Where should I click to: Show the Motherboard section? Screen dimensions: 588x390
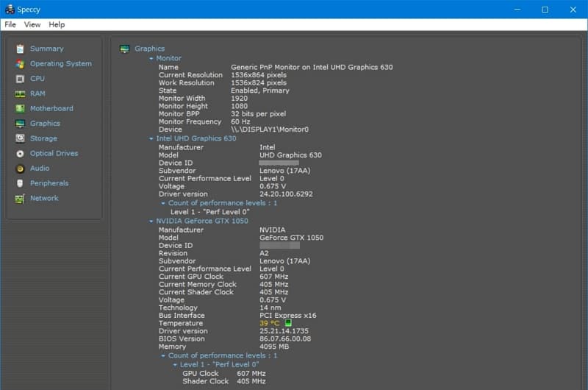(51, 108)
